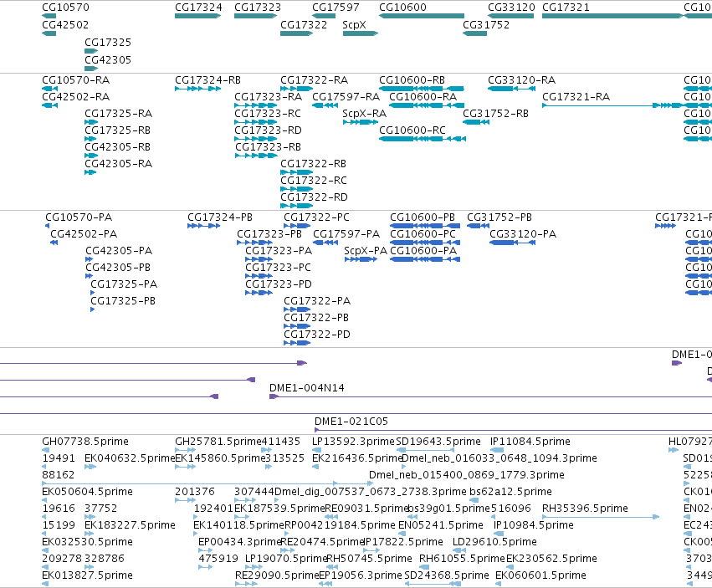This screenshot has width=712, height=588.
Task: Open the CG17324 gene label
Action: coord(198,8)
